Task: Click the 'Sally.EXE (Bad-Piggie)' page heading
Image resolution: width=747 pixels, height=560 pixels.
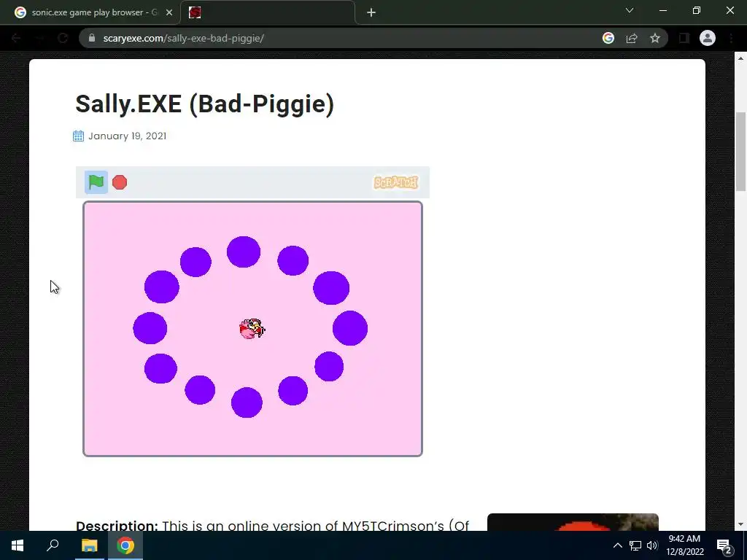Action: click(x=205, y=104)
